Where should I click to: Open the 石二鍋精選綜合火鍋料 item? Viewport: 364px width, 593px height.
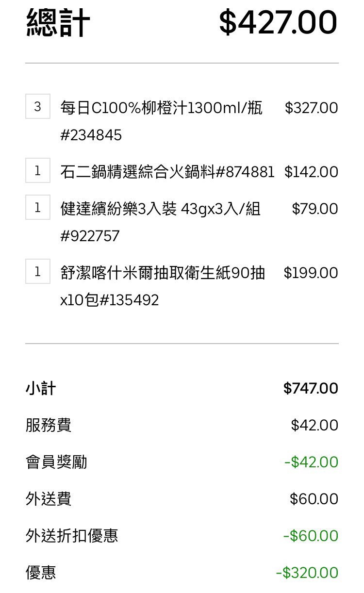[x=167, y=172]
